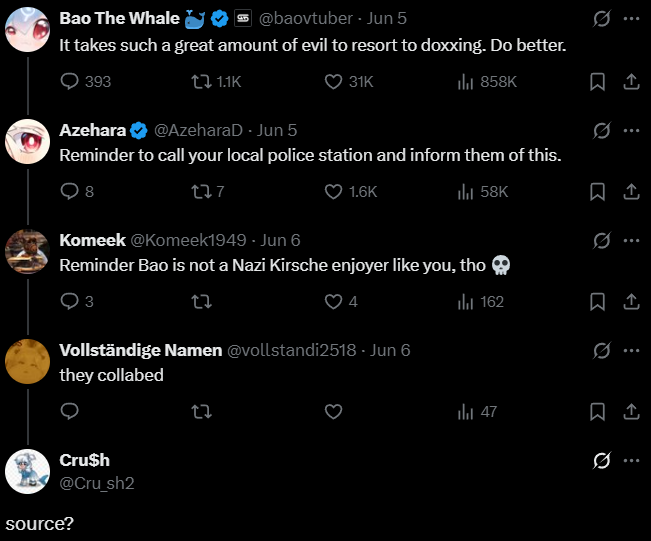Click Cru$h's profile avatar

click(x=27, y=472)
